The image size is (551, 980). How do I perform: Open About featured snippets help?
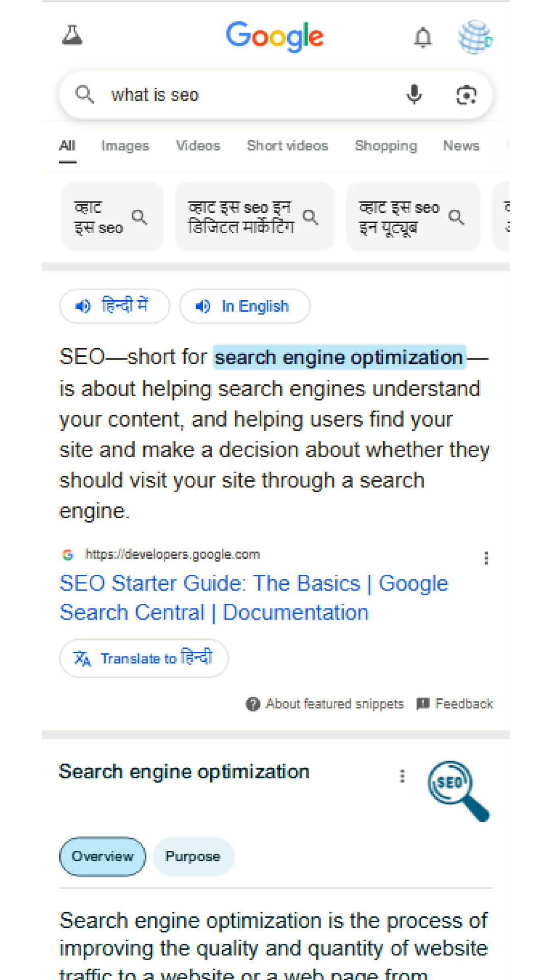pyautogui.click(x=324, y=704)
